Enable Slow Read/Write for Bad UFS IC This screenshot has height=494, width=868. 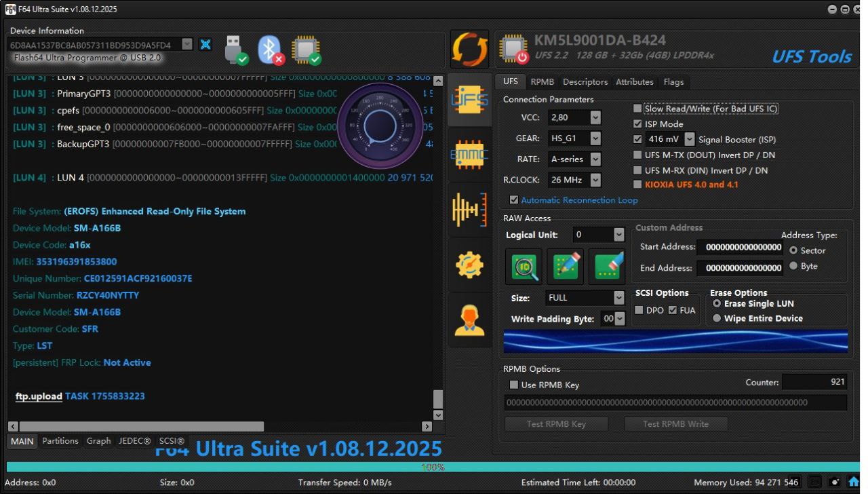point(637,109)
